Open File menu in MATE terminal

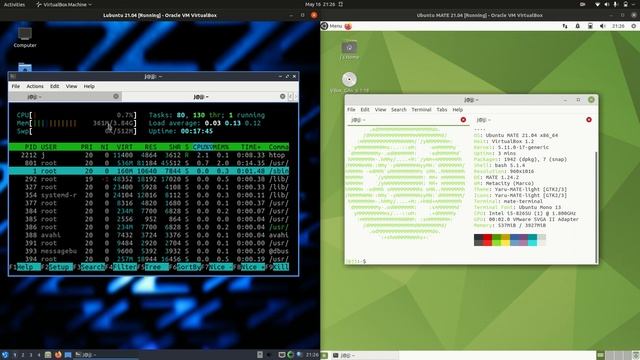pos(351,110)
